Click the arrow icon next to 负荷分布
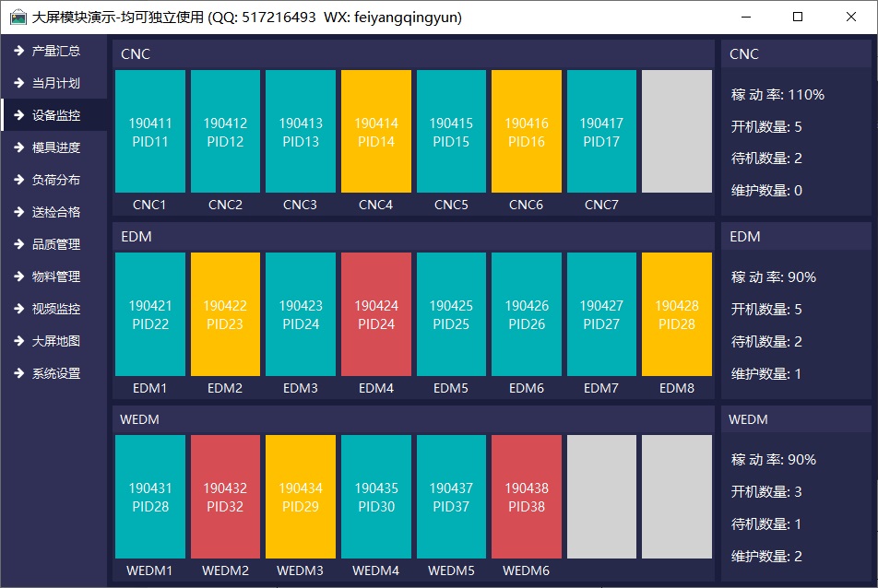Image resolution: width=878 pixels, height=588 pixels. 18,180
